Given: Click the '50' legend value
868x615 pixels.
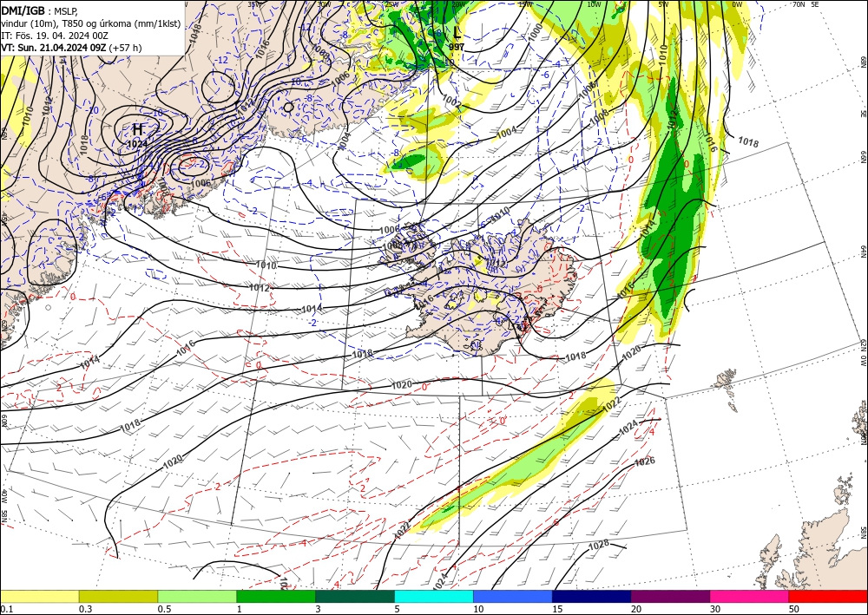Looking at the screenshot, I should click(x=793, y=609).
